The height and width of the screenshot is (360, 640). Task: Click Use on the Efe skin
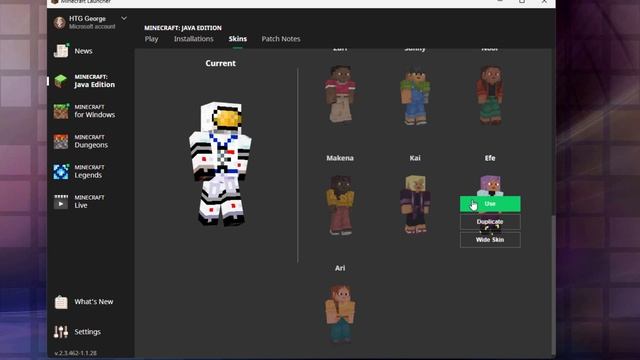pos(490,204)
